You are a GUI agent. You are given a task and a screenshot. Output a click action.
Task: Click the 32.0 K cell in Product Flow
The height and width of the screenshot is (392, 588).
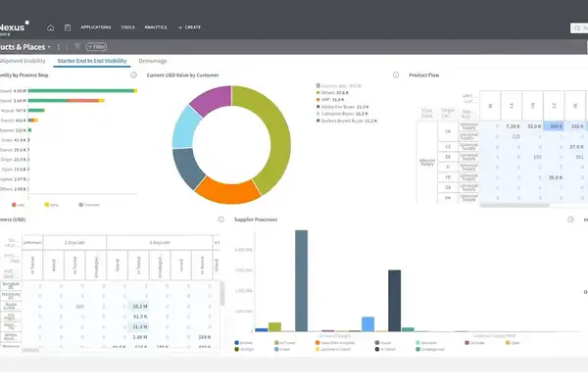point(534,126)
